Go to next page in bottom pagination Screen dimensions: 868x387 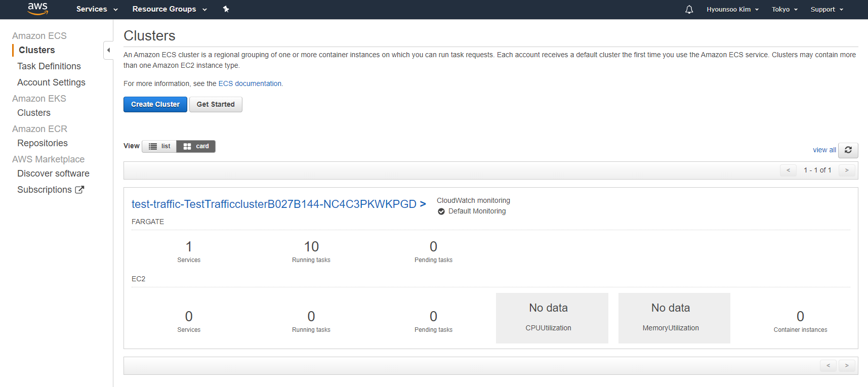point(847,365)
